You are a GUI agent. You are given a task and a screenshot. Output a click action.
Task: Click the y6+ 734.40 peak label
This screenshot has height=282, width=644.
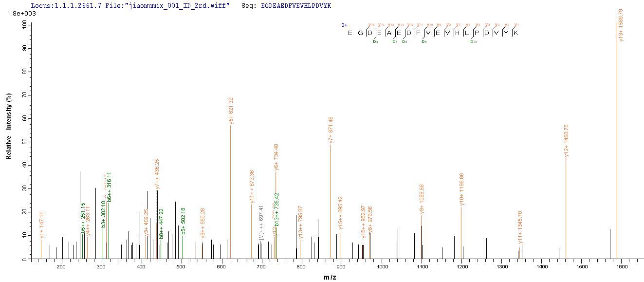(x=276, y=157)
